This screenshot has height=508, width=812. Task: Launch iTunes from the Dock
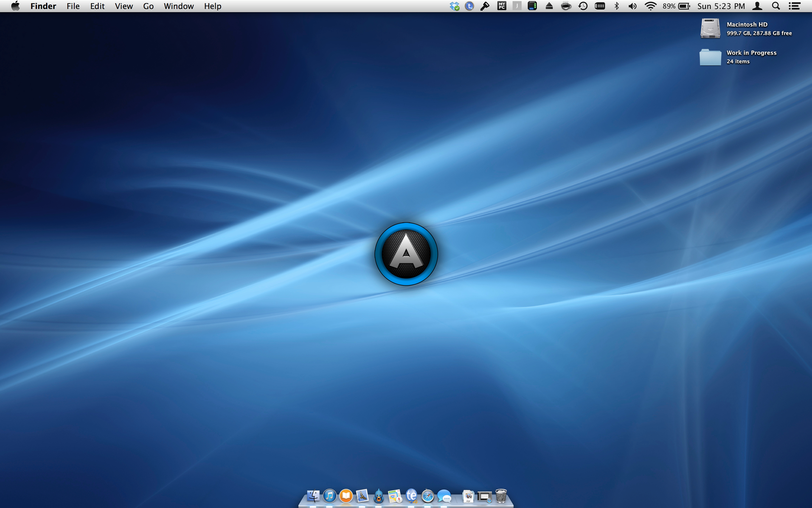tap(330, 496)
